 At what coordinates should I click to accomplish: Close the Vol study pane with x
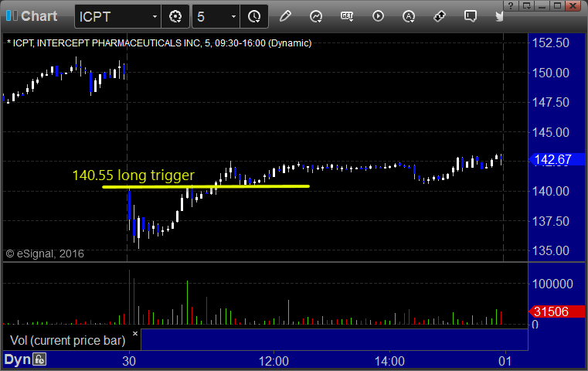[135, 333]
